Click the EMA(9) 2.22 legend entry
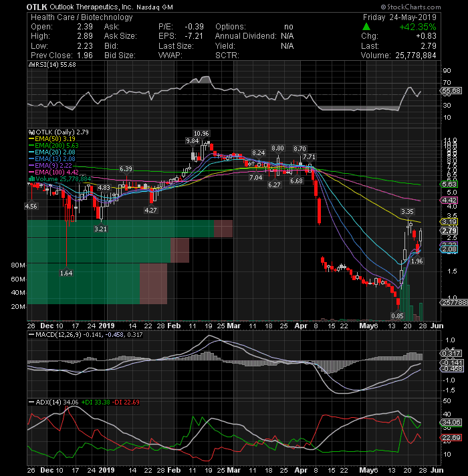Screen dimensions: 468x476 click(53, 165)
